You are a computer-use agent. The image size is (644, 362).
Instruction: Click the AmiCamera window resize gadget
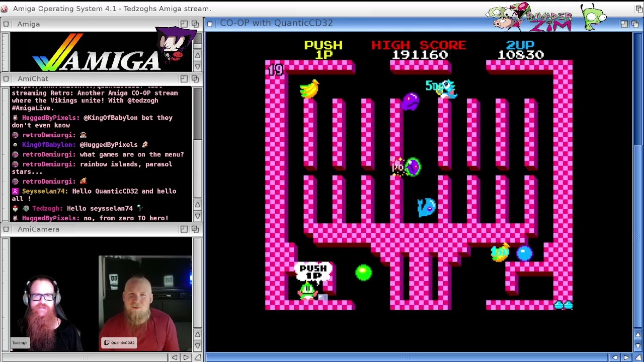coord(198,357)
